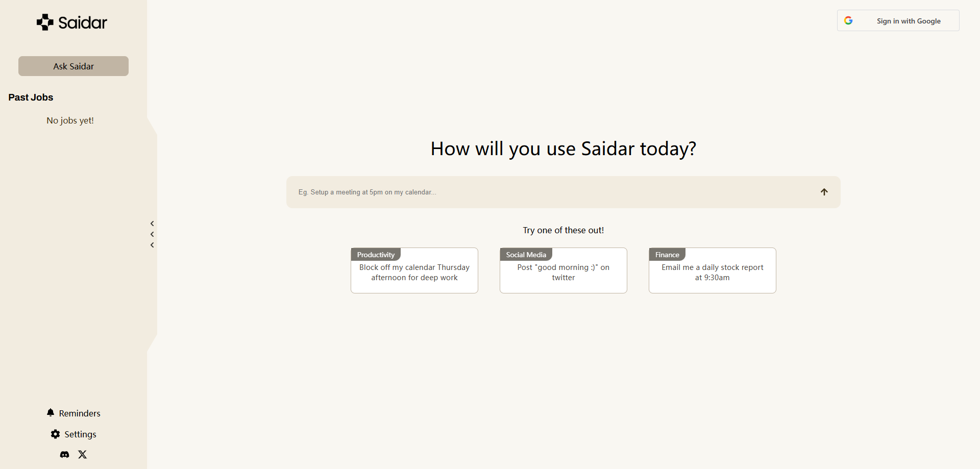Open Saidar's X (Twitter) page
This screenshot has width=980, height=469.
[x=82, y=454]
